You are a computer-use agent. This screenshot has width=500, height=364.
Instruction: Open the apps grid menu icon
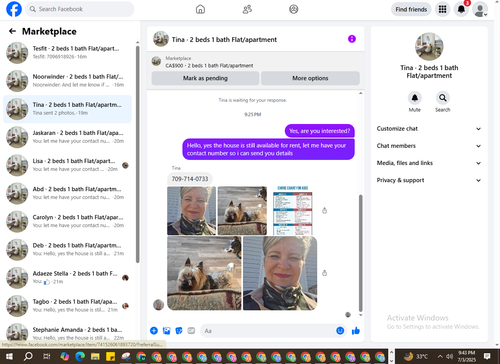pos(442,9)
